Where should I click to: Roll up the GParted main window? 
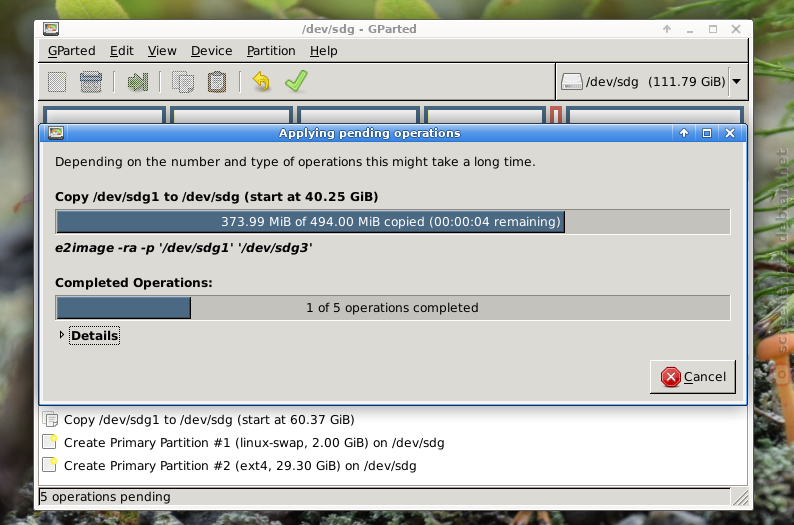pos(667,29)
